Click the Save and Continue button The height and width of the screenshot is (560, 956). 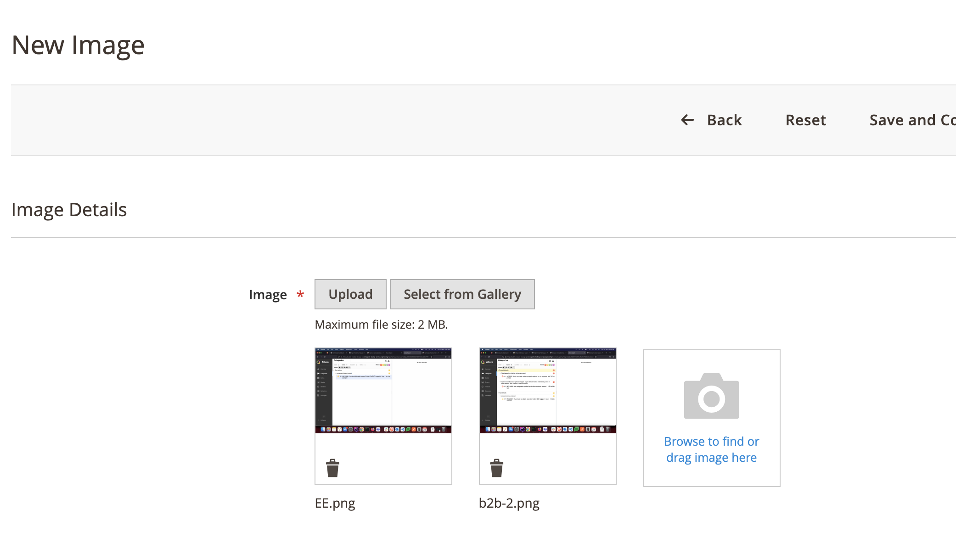click(x=912, y=120)
